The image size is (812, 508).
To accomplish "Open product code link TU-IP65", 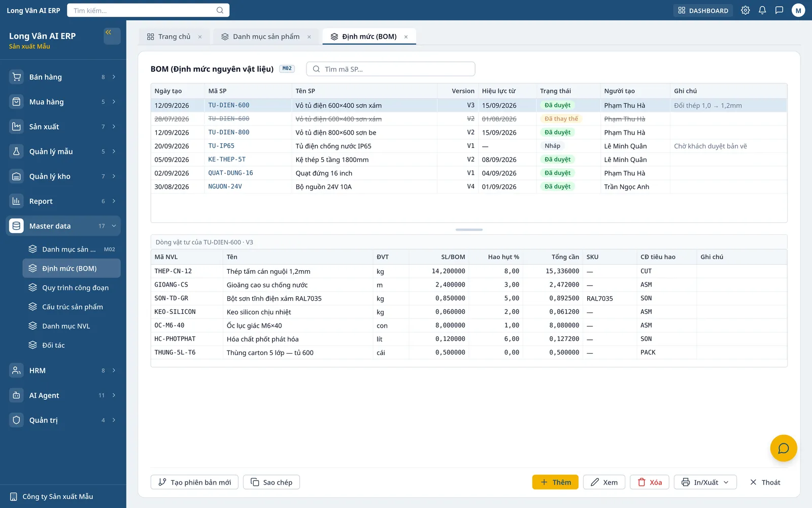I will [221, 146].
